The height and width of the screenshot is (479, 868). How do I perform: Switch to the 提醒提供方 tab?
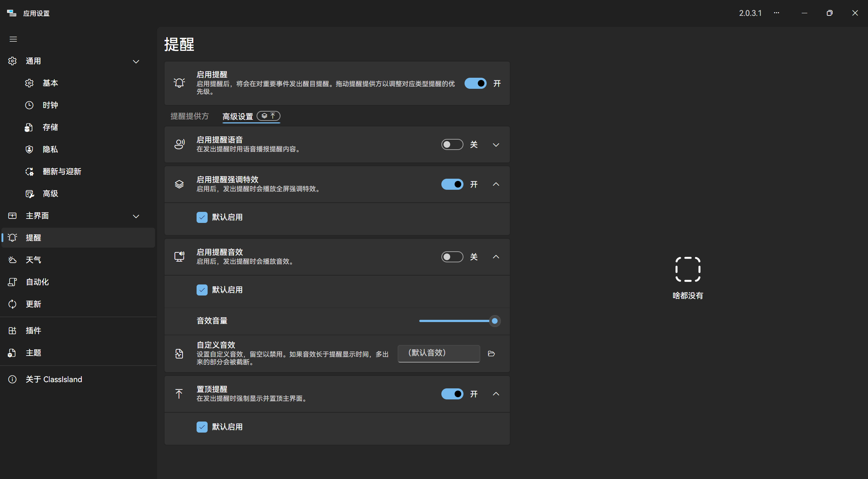[x=190, y=116]
